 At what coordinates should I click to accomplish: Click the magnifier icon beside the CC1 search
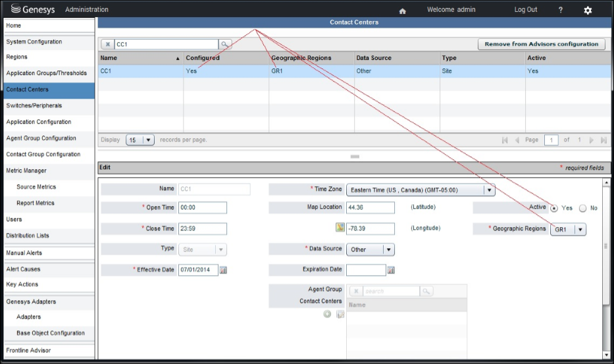coord(226,44)
